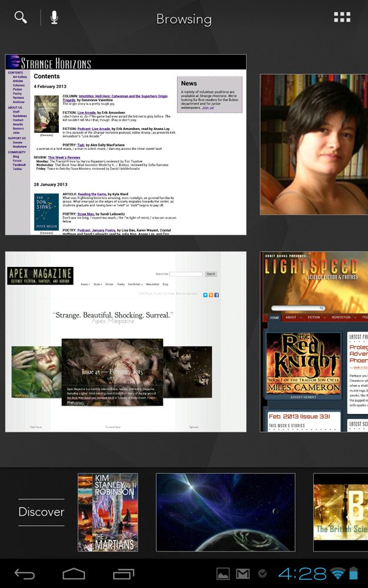
Task: Click the Join us! news link
Action: tap(208, 108)
